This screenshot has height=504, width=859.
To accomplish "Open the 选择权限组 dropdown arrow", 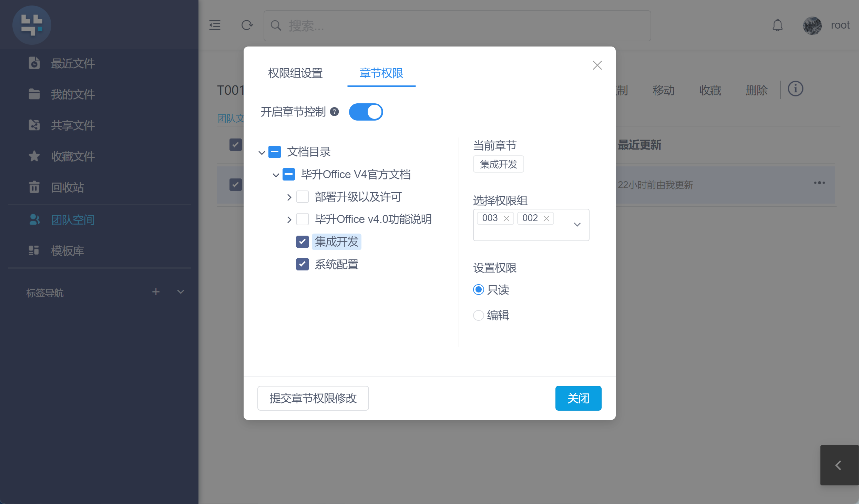I will pyautogui.click(x=577, y=225).
